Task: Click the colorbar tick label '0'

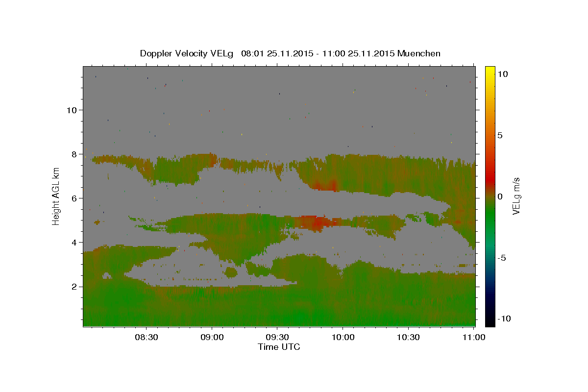Action: [500, 196]
